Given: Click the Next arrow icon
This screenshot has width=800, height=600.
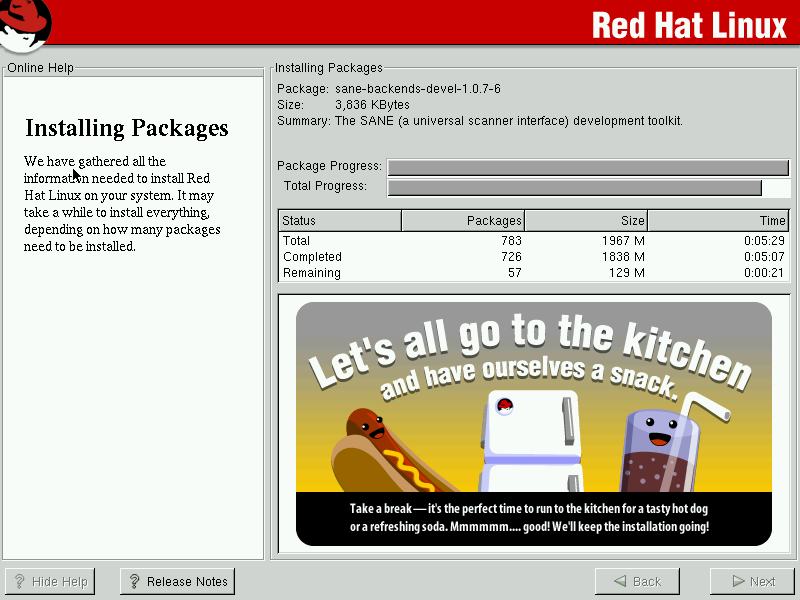Looking at the screenshot, I should coord(738,581).
